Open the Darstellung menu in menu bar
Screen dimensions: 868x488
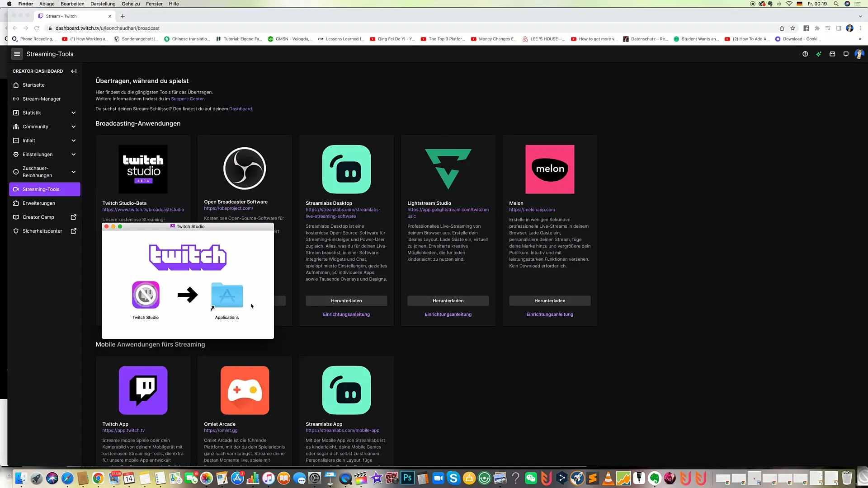pyautogui.click(x=103, y=4)
